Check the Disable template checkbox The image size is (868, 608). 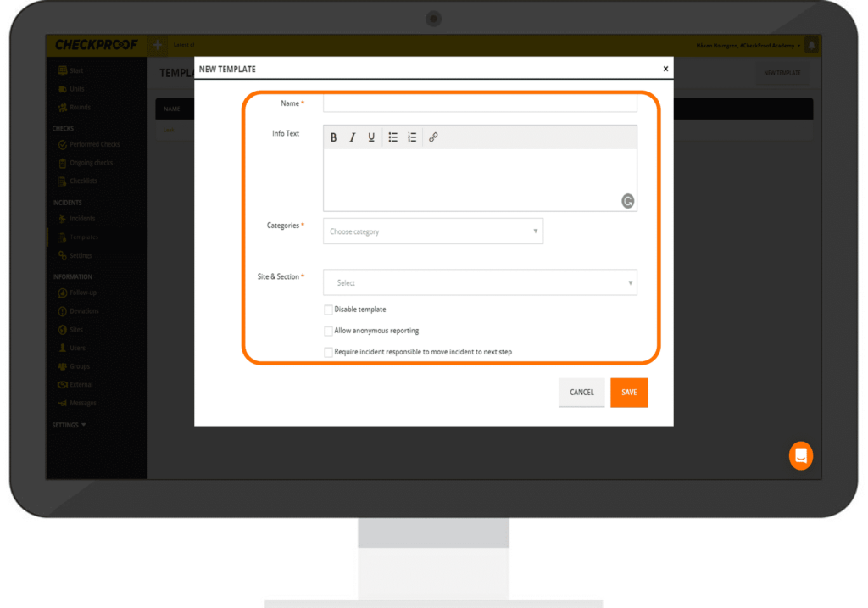pos(329,310)
